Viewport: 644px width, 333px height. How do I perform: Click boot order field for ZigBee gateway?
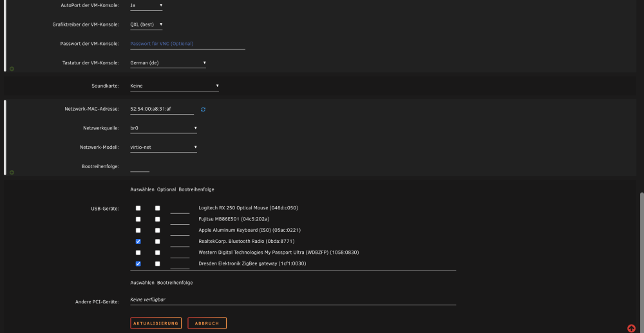tap(180, 264)
